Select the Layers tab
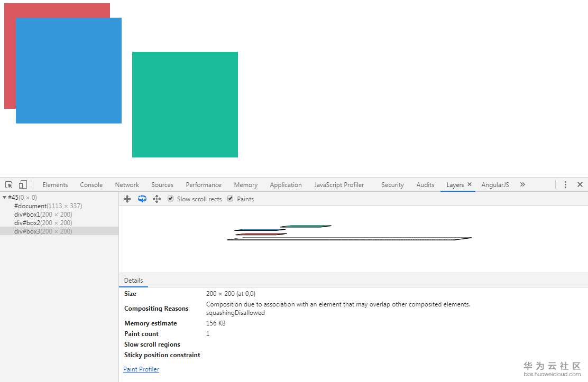The image size is (588, 382). [455, 185]
